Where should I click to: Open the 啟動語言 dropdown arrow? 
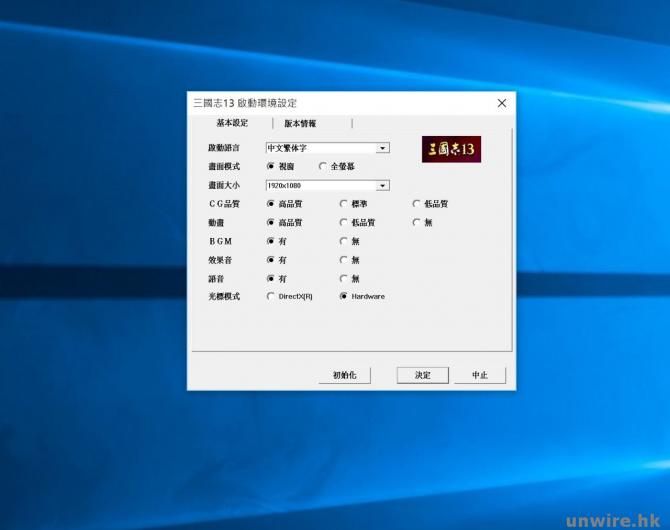pos(383,148)
